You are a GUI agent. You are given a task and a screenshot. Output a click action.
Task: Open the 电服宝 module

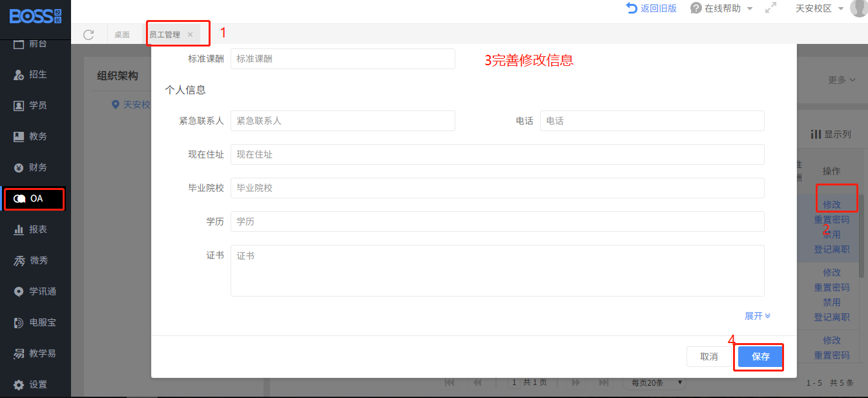(36, 322)
